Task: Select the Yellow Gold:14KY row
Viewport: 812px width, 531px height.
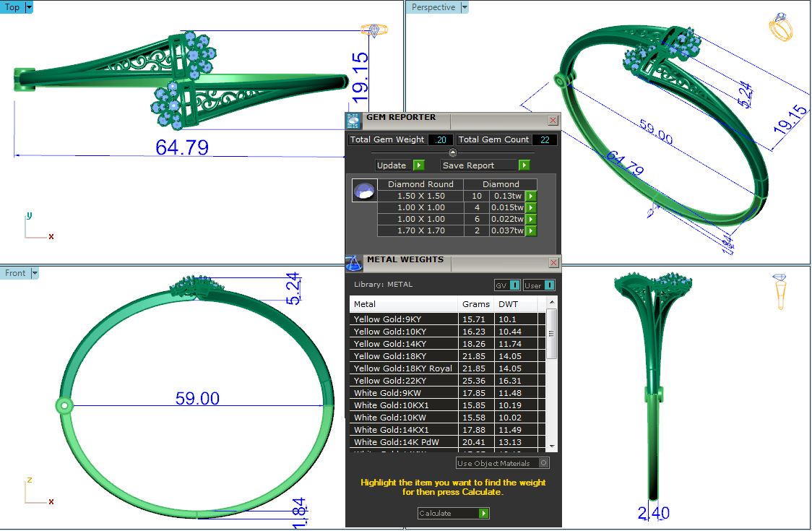Action: 405,344
